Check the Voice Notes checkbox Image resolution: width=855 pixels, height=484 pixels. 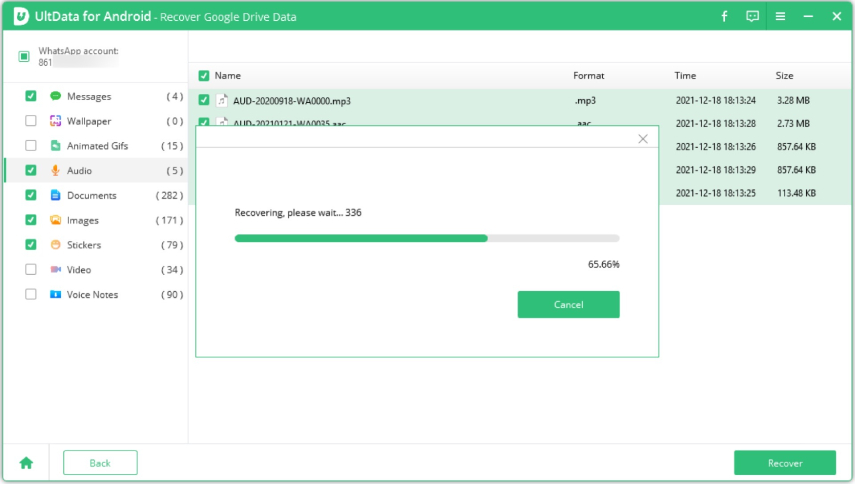[31, 294]
